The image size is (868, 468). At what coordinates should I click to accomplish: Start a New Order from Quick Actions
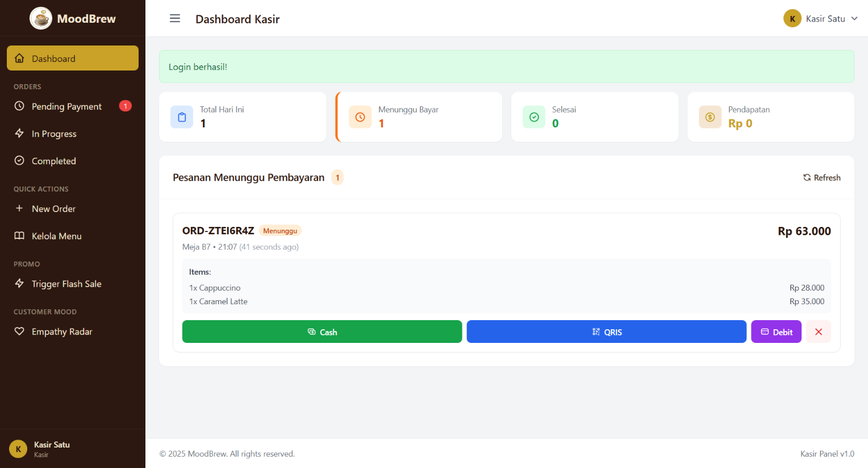pyautogui.click(x=54, y=208)
